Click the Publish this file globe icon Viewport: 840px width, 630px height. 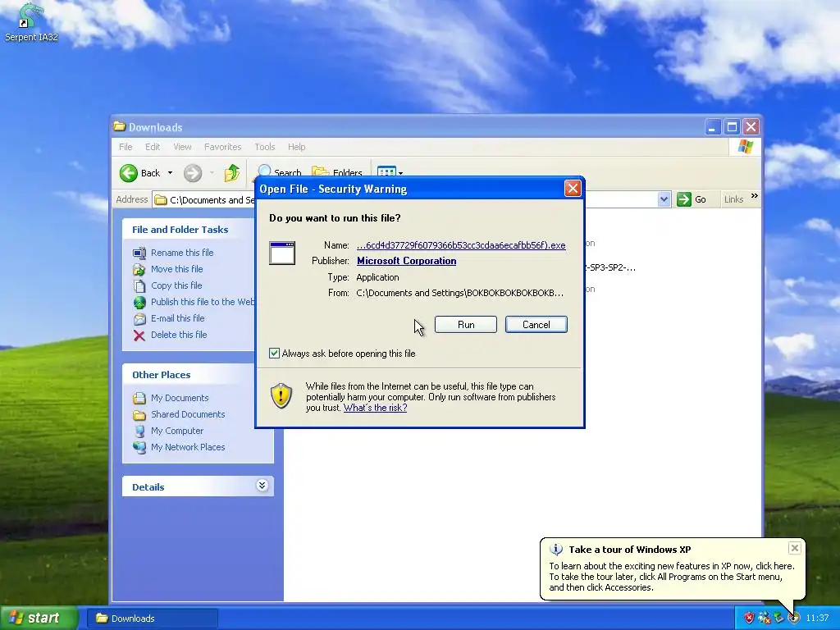pyautogui.click(x=139, y=302)
